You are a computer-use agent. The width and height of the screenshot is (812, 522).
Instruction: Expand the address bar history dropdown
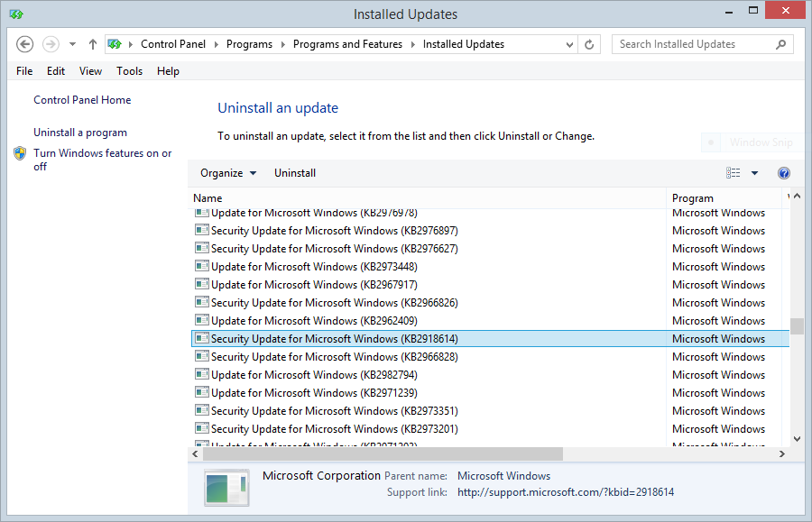569,44
